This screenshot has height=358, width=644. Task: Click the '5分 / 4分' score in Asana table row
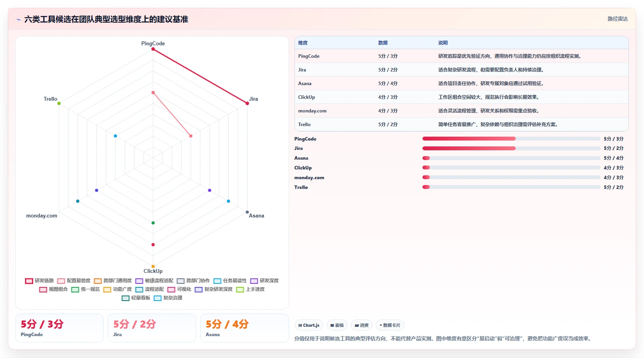point(388,84)
